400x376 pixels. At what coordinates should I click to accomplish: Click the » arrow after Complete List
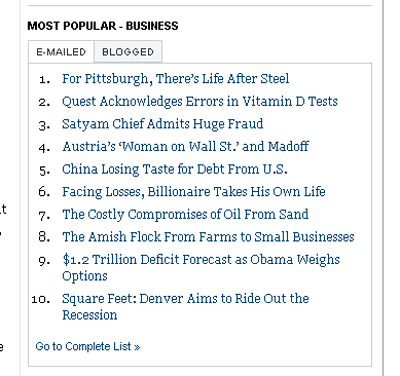click(x=137, y=347)
